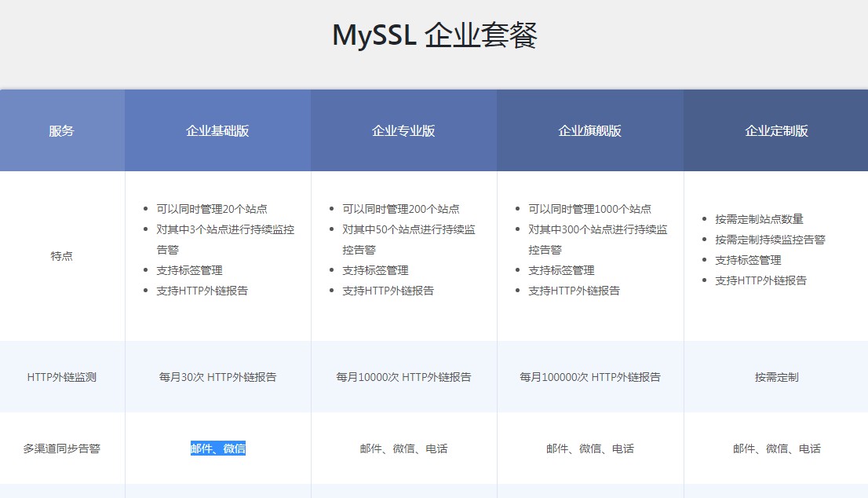Screen dimensions: 868x498
Task: Click 可以同时管理1000个站点 text
Action: [589, 209]
